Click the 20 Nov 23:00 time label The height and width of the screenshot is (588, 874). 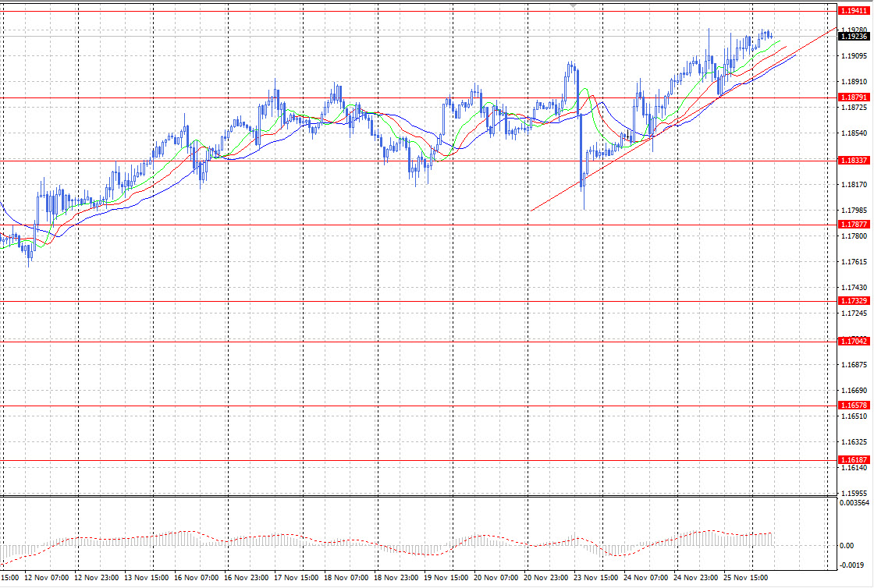(545, 578)
